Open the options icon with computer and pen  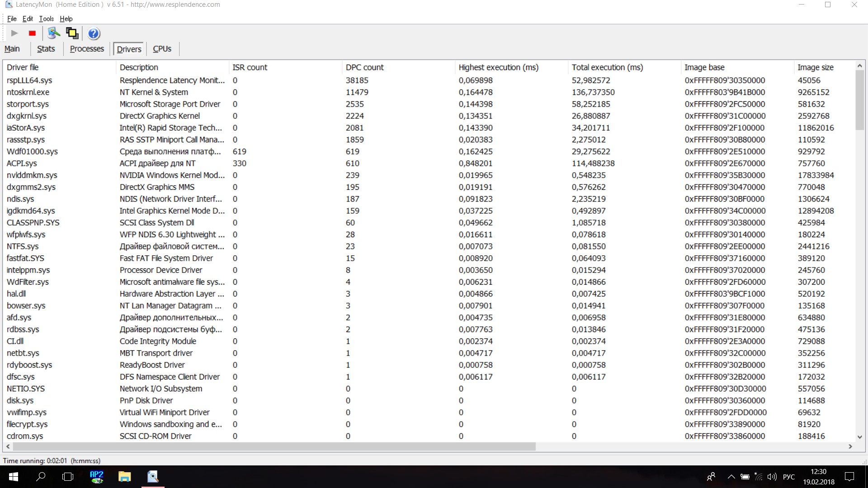[54, 33]
